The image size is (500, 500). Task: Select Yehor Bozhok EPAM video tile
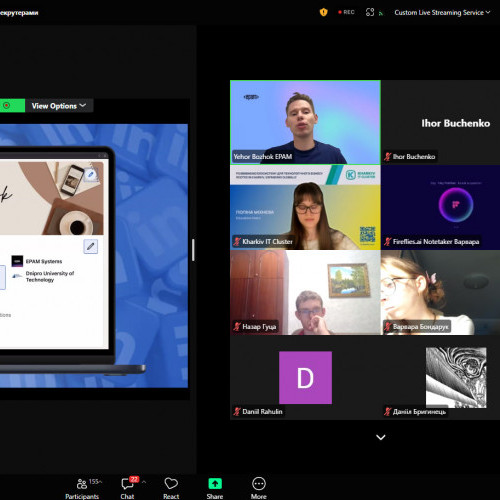[305, 122]
